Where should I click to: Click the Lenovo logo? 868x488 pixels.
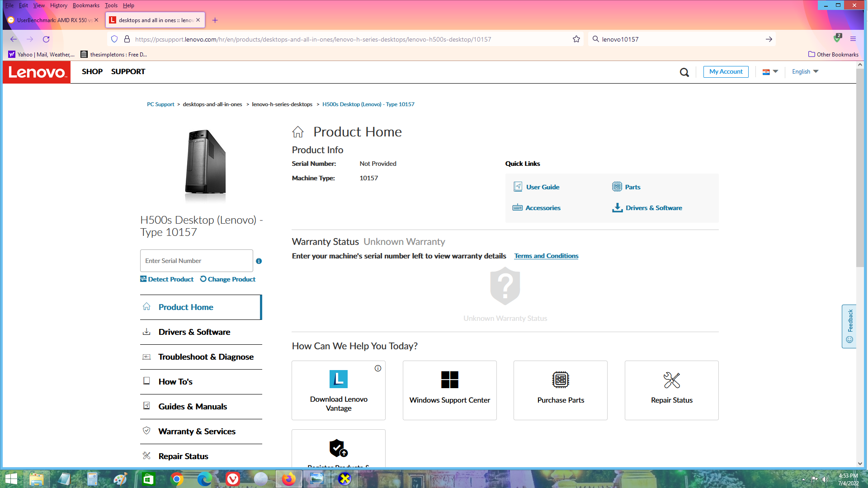point(37,72)
